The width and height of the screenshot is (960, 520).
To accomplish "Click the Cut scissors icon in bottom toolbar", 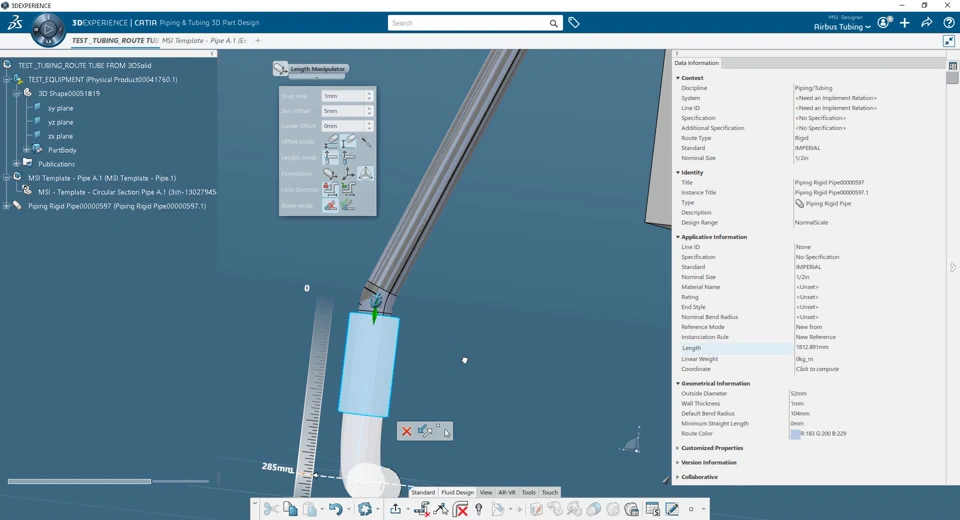I will [x=271, y=509].
